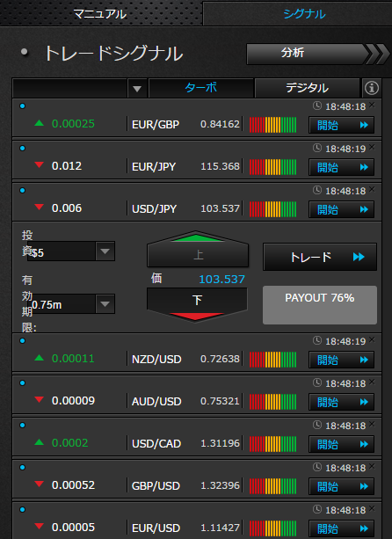Click 開始 for USD/CAD signal
This screenshot has height=539, width=392.
point(341,444)
